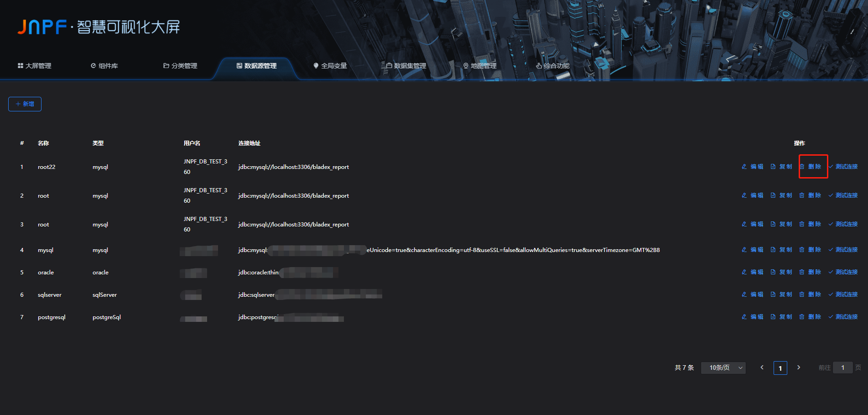Edit the oracle data source

(753, 272)
